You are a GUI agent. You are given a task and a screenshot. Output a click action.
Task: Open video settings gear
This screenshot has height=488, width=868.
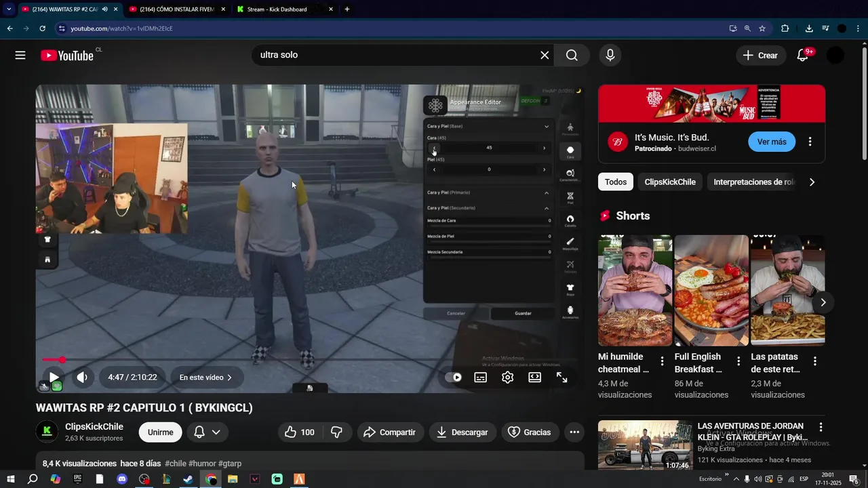click(507, 378)
